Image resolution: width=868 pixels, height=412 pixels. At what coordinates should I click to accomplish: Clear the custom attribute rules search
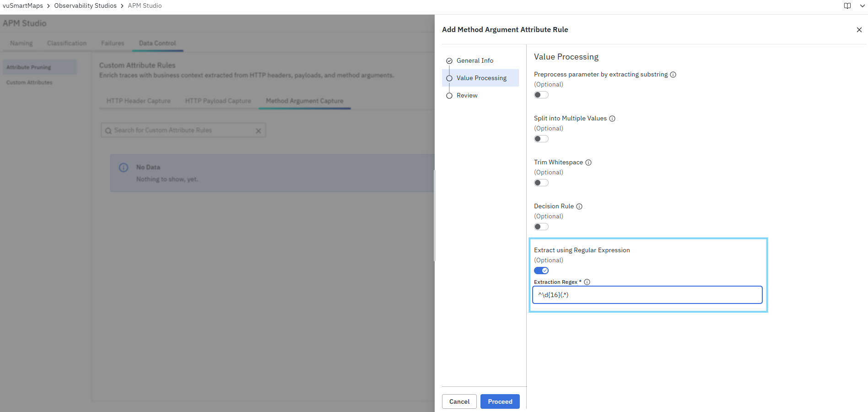pyautogui.click(x=259, y=131)
